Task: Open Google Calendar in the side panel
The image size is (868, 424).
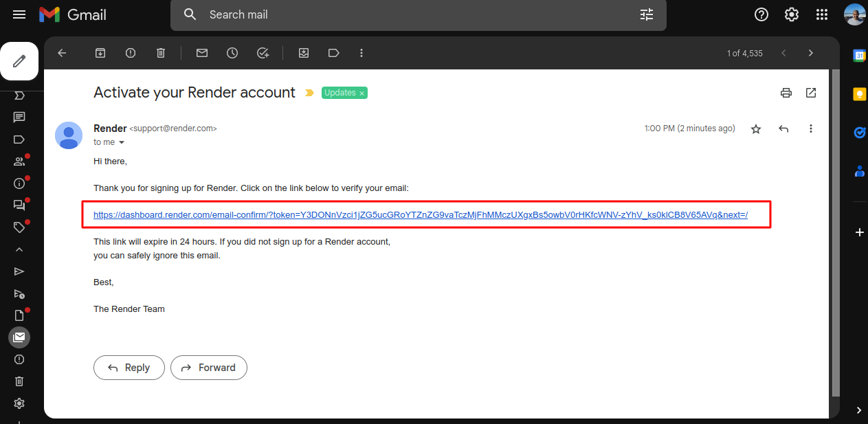Action: point(859,56)
